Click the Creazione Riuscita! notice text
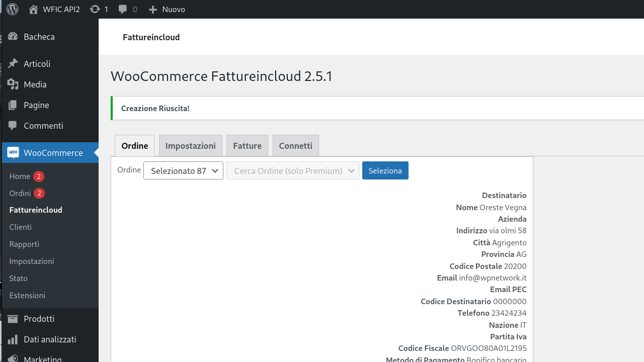 click(155, 109)
